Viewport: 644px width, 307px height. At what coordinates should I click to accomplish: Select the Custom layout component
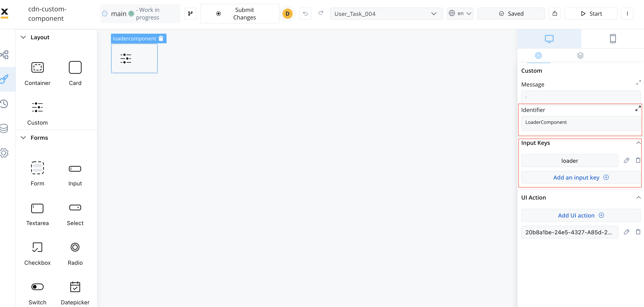pyautogui.click(x=38, y=113)
